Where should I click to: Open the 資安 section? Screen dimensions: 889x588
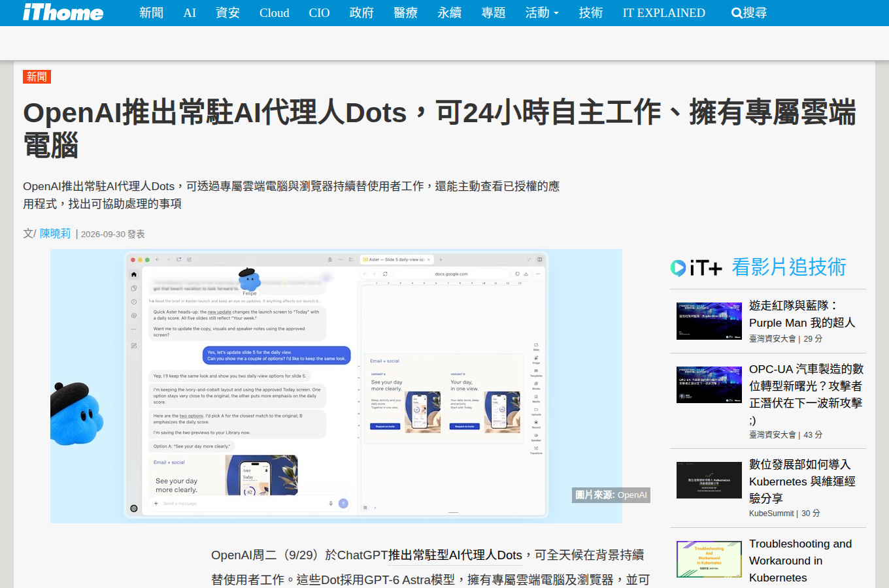[227, 13]
